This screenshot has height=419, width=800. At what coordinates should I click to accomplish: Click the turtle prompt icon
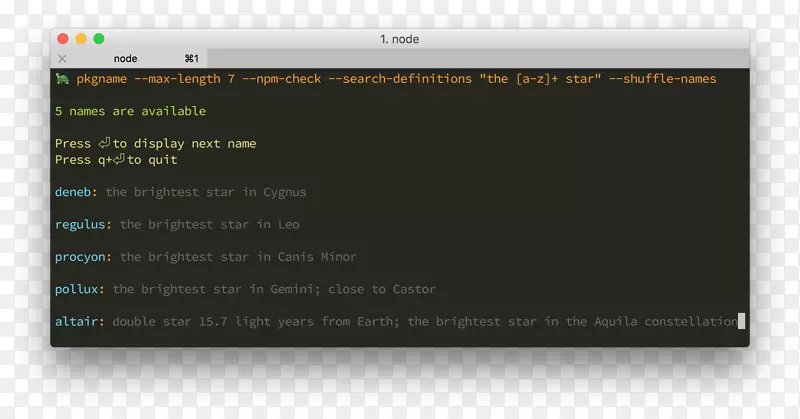point(62,79)
